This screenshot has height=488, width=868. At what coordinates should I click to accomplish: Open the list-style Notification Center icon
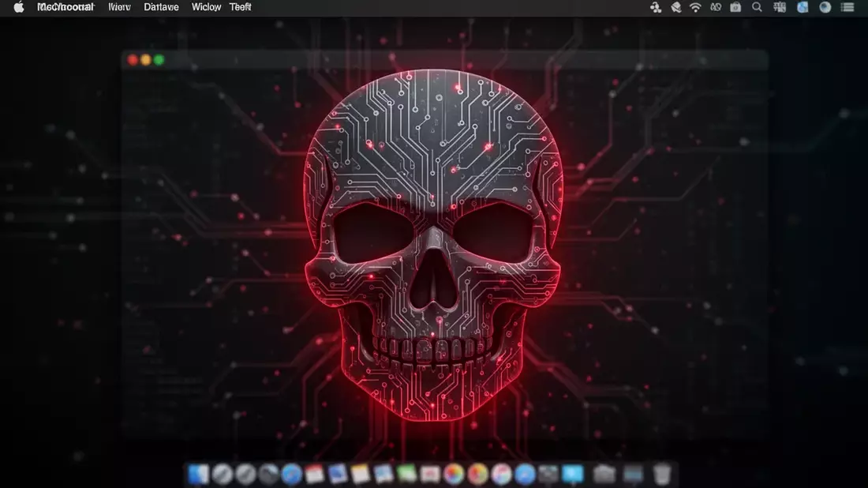(x=847, y=7)
